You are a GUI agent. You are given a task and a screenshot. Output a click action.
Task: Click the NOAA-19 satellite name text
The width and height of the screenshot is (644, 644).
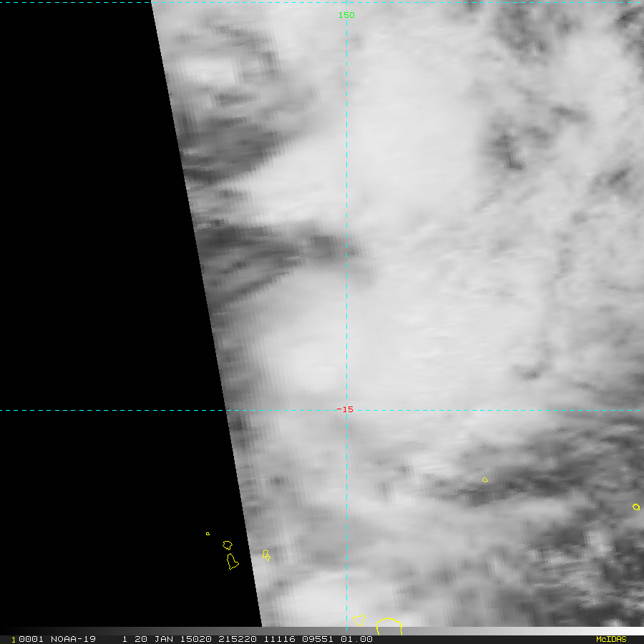[x=74, y=639]
